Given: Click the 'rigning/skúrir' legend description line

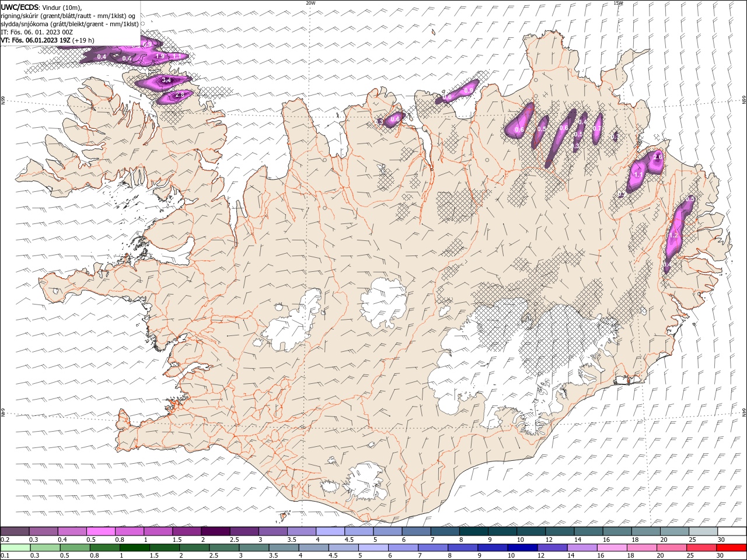Looking at the screenshot, I should 69,15.
